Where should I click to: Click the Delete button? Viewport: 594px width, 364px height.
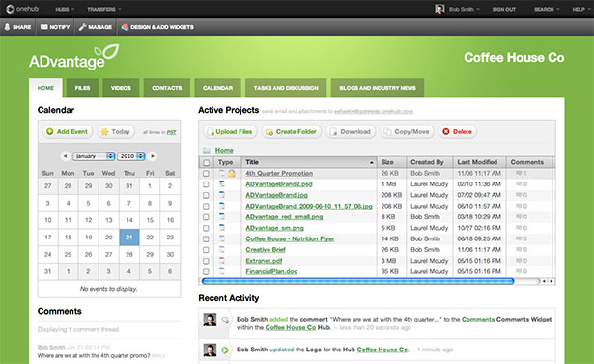(458, 132)
